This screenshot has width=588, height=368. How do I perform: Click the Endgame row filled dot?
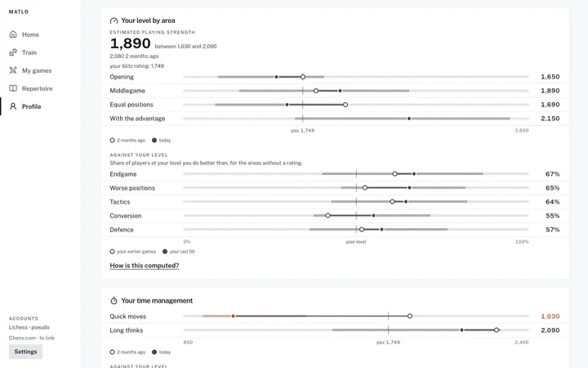[414, 174]
